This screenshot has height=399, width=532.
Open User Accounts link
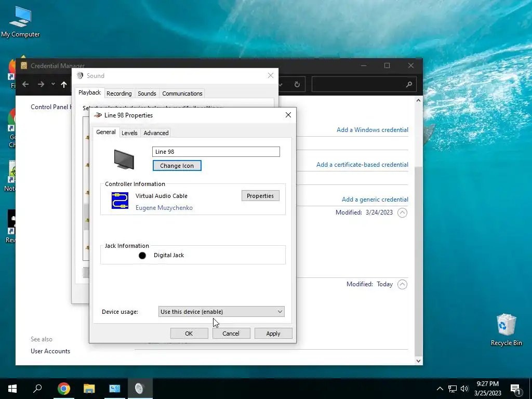(x=50, y=351)
